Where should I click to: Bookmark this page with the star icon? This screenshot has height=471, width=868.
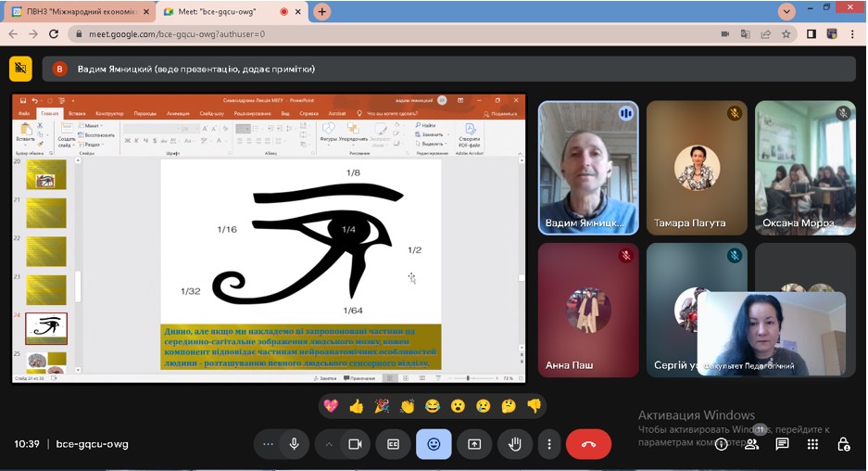pos(786,34)
